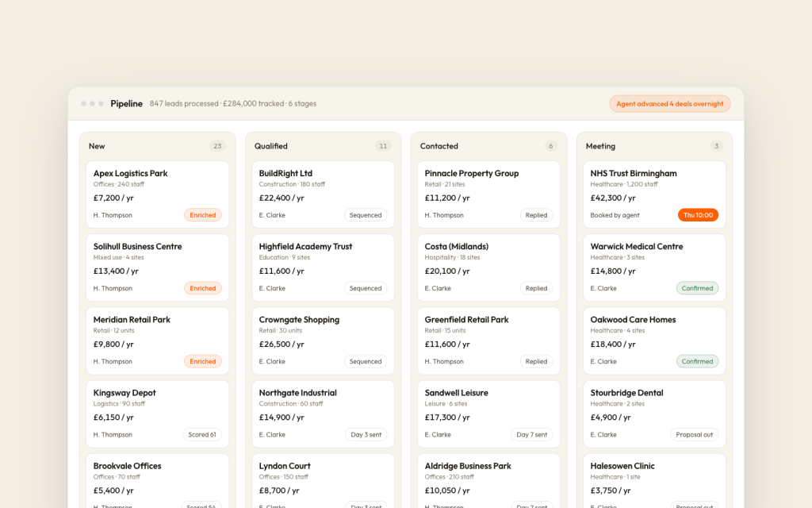Image resolution: width=812 pixels, height=508 pixels.
Task: Click Sequenced tag on Highfield Academy Trust
Action: click(x=366, y=288)
